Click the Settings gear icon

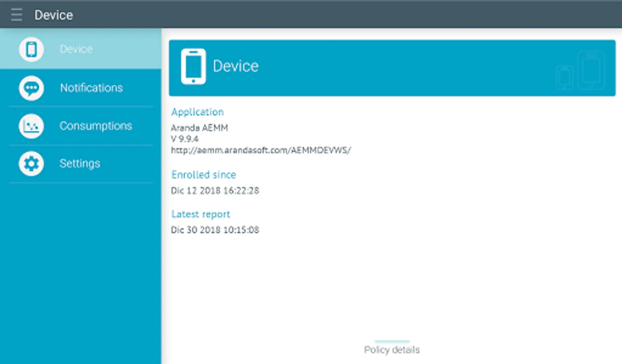click(x=31, y=163)
